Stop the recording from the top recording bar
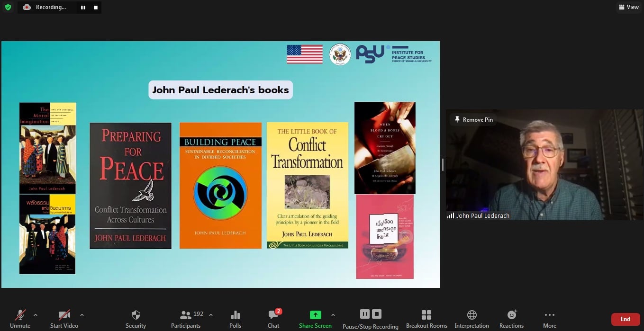 tap(96, 8)
